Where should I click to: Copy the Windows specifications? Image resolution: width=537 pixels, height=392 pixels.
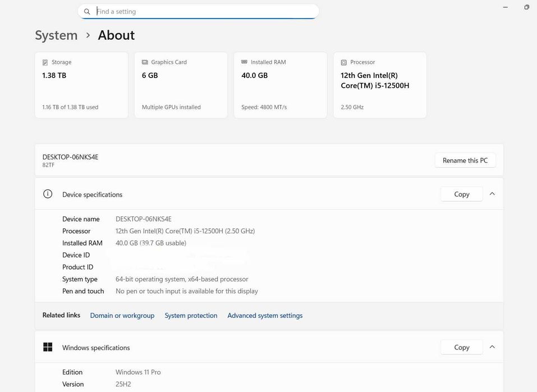(x=461, y=347)
